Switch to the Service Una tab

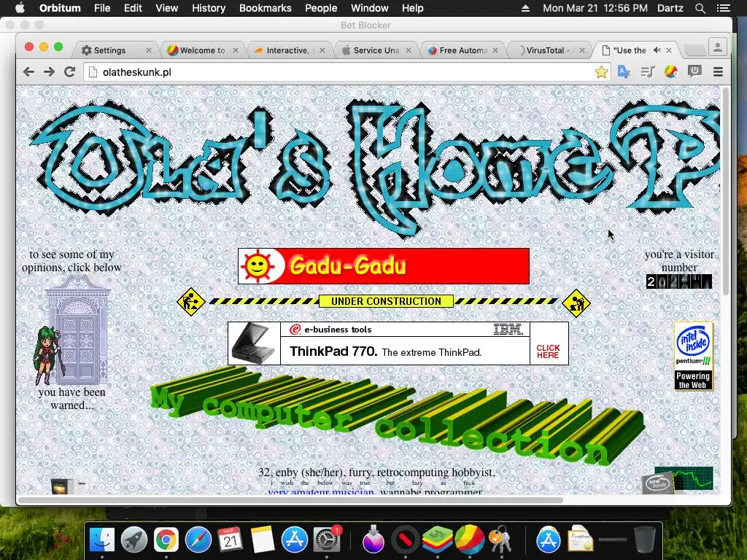pyautogui.click(x=376, y=50)
